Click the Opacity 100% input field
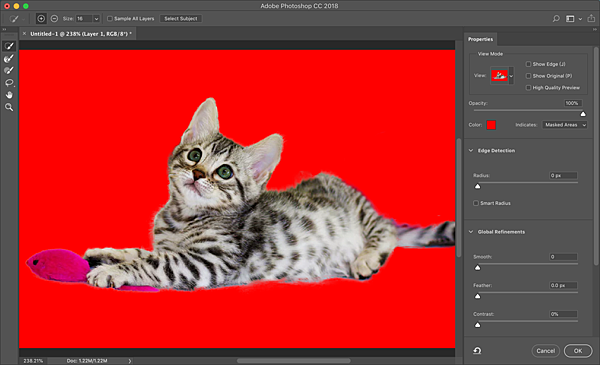Image resolution: width=600 pixels, height=365 pixels. [x=573, y=103]
